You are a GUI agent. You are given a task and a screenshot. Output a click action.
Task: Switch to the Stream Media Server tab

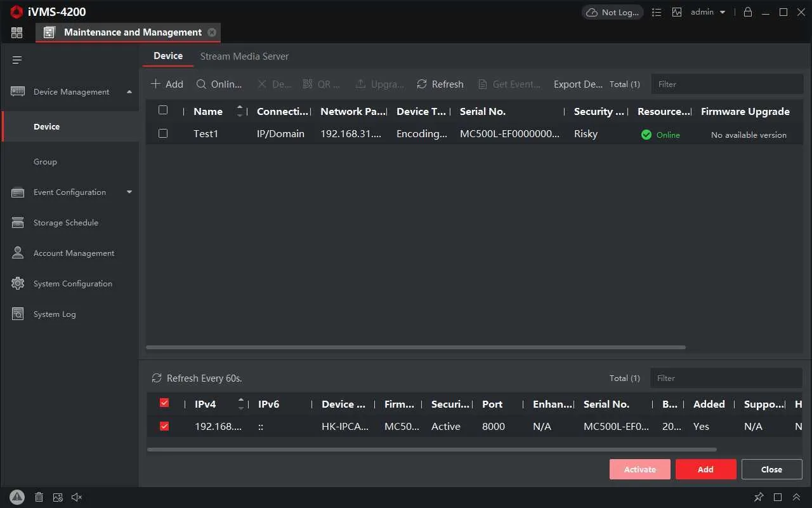coord(244,57)
